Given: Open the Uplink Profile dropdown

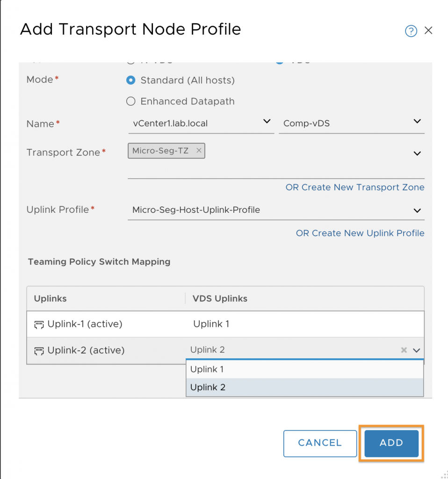Looking at the screenshot, I should click(276, 210).
